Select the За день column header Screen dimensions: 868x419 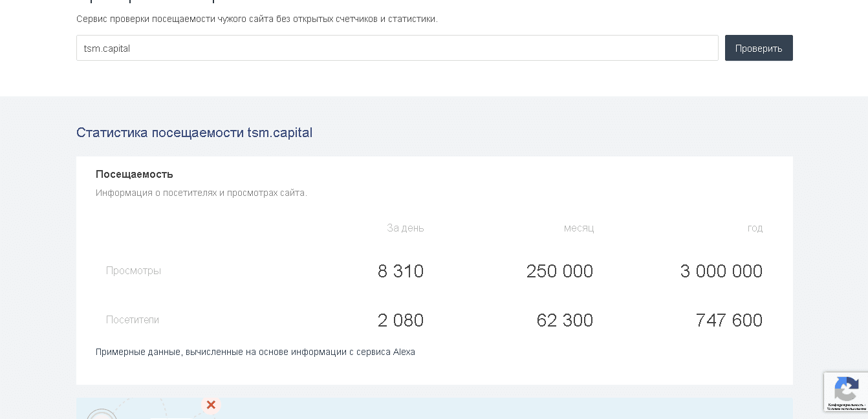(405, 228)
